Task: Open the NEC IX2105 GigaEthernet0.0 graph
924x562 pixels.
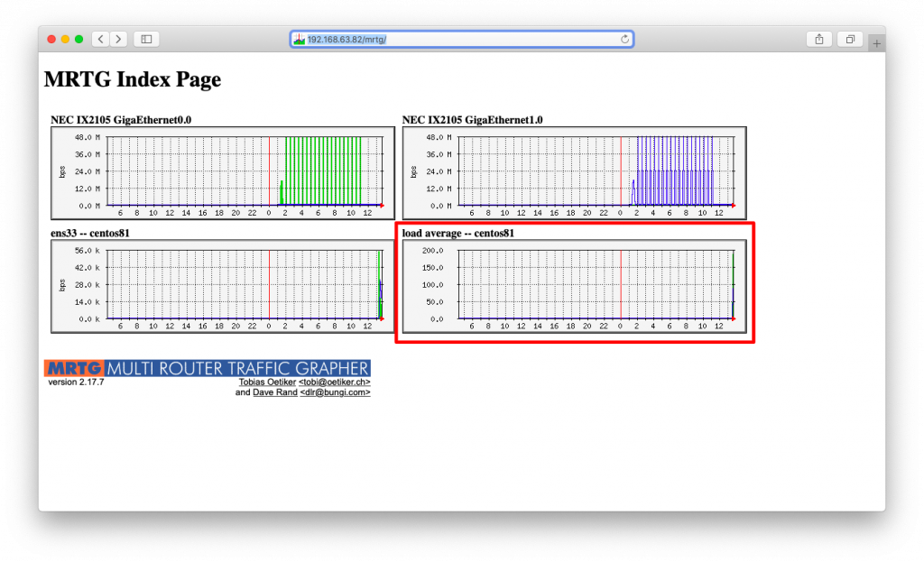Action: 223,168
